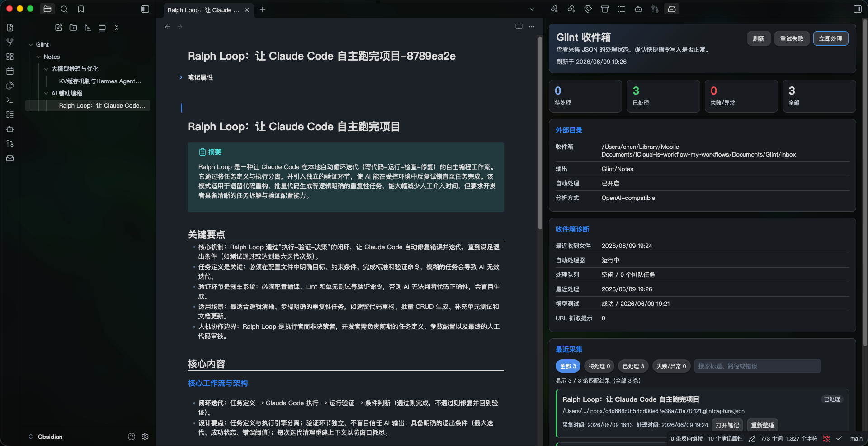Image resolution: width=868 pixels, height=446 pixels.
Task: Click 打开笔记 for Ralph Loop capture
Action: coord(727,425)
